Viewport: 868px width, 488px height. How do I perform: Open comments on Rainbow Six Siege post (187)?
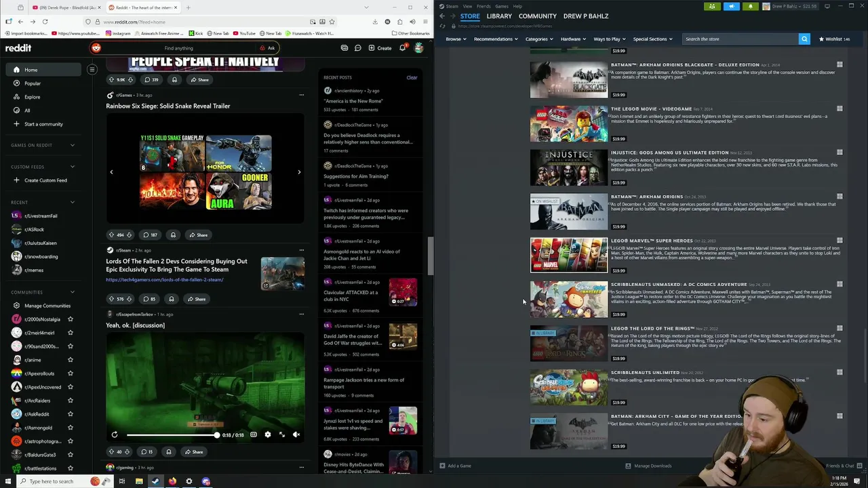coord(150,235)
